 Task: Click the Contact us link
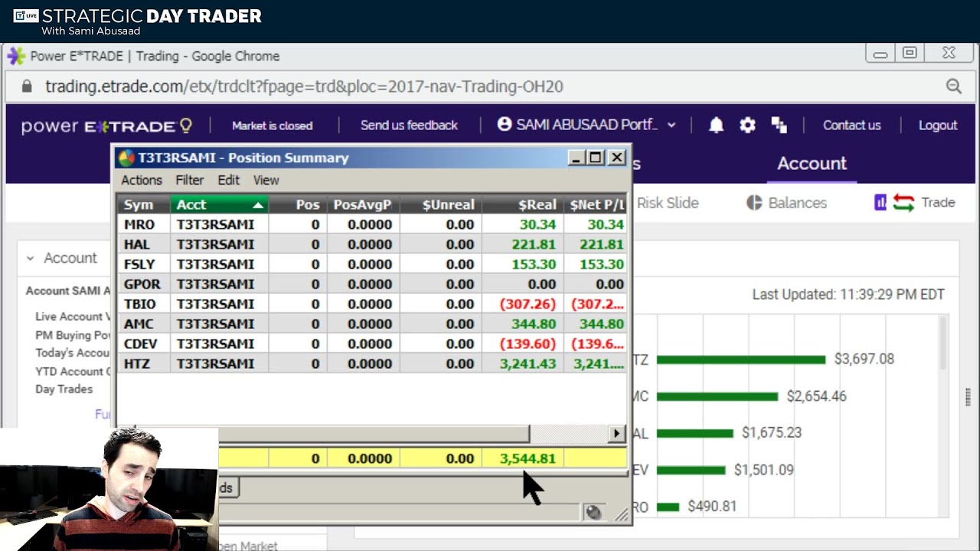pos(851,126)
